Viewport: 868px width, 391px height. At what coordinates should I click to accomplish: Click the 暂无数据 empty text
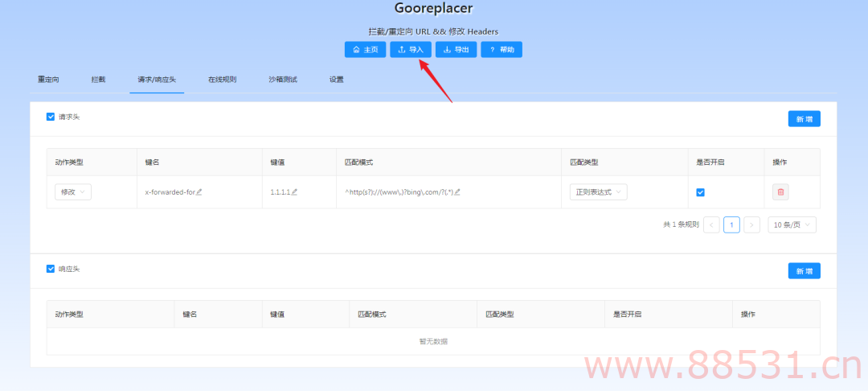(433, 341)
